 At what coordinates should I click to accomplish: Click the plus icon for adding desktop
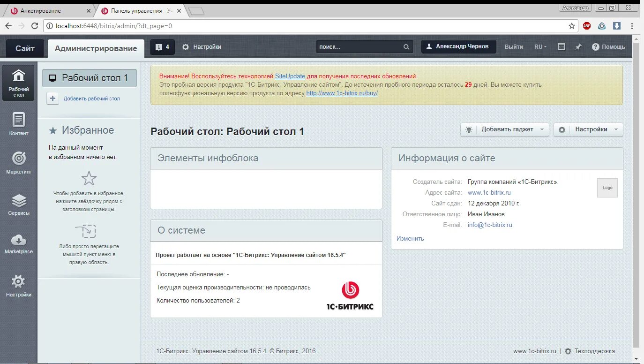click(53, 99)
